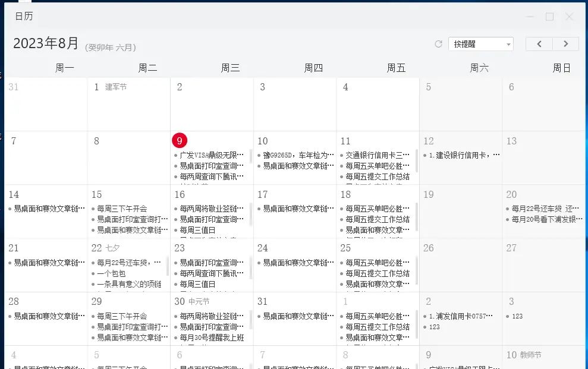Click the 日历 window title bar

pos(24,17)
